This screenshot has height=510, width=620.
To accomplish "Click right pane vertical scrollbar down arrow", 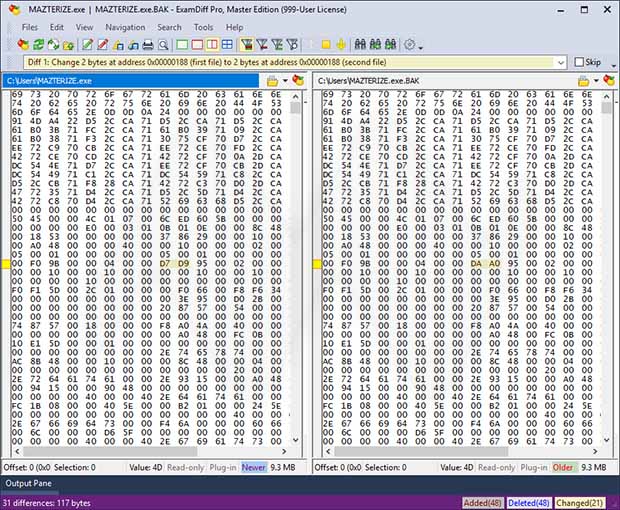I will point(607,440).
